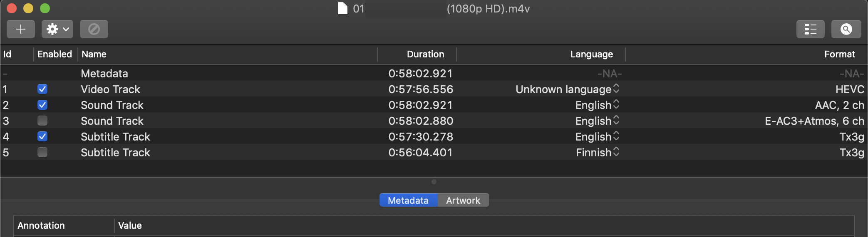This screenshot has height=237, width=868.
Task: Click the add track plus button
Action: point(21,29)
